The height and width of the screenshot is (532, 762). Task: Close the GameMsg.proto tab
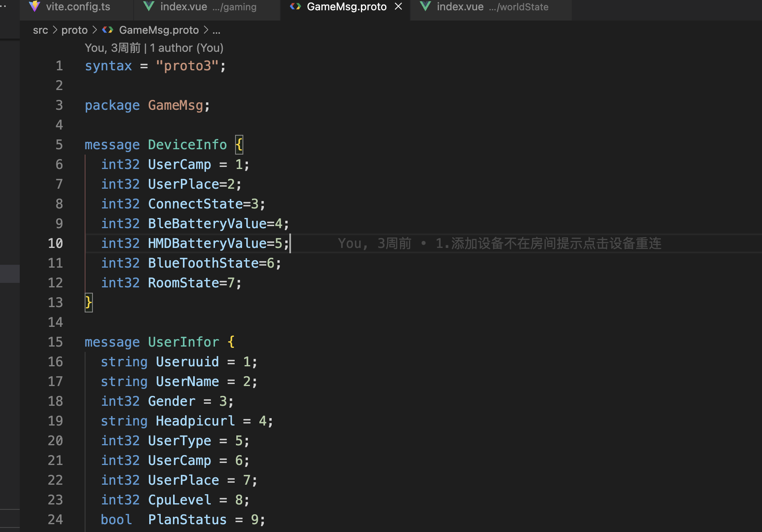click(397, 7)
